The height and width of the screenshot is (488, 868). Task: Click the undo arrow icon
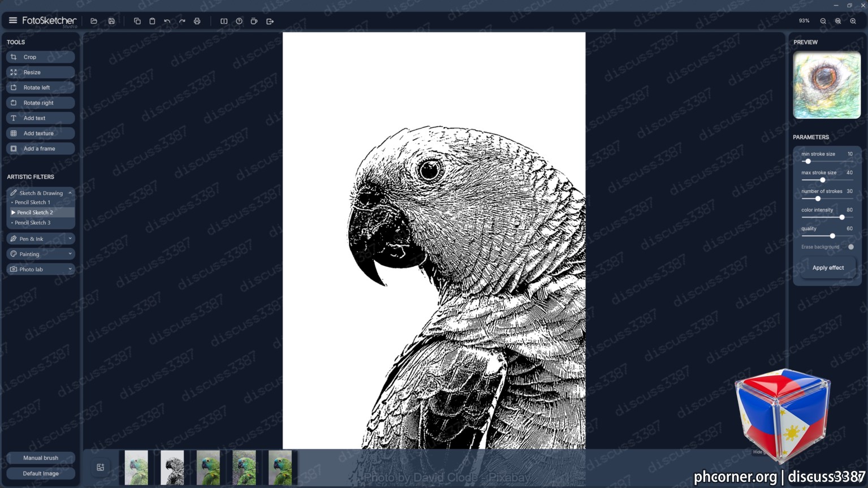[167, 21]
